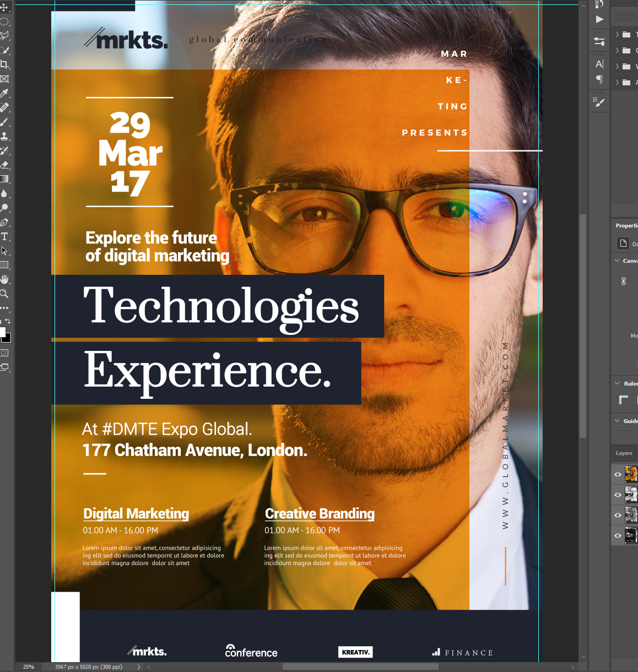Select the Blur tool
Image resolution: width=638 pixels, height=672 pixels.
tap(4, 193)
